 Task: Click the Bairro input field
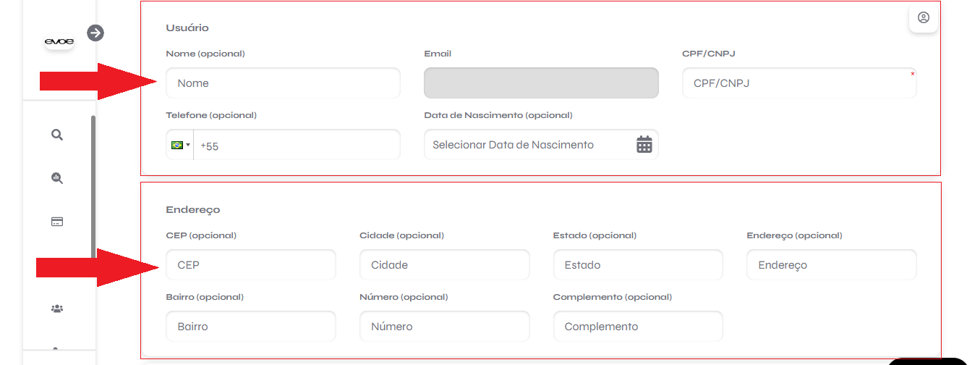pyautogui.click(x=251, y=327)
